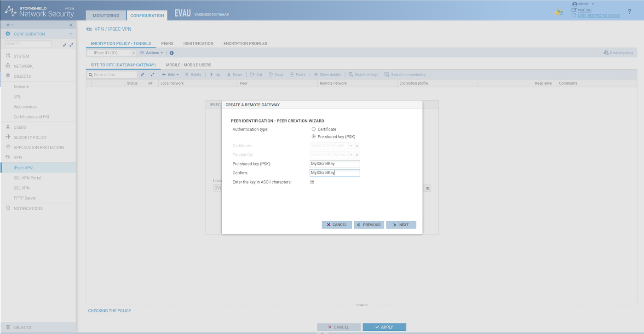Open the Monitoring tab
Screen dimensions: 644x334
click(106, 16)
